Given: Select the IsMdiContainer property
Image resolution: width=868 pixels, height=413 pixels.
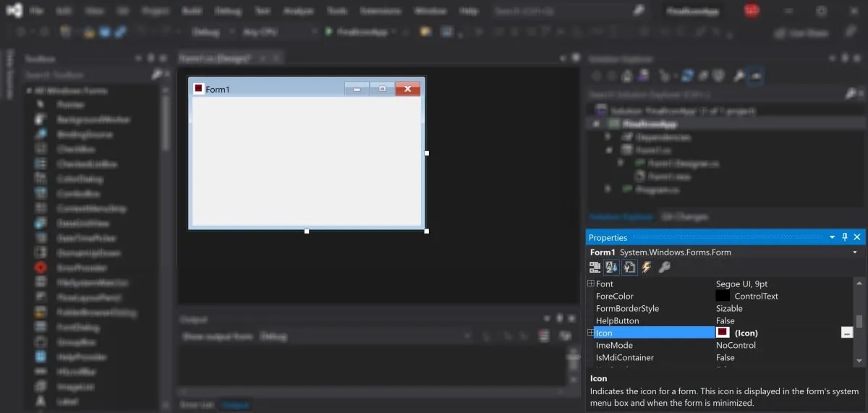Looking at the screenshot, I should coord(625,357).
